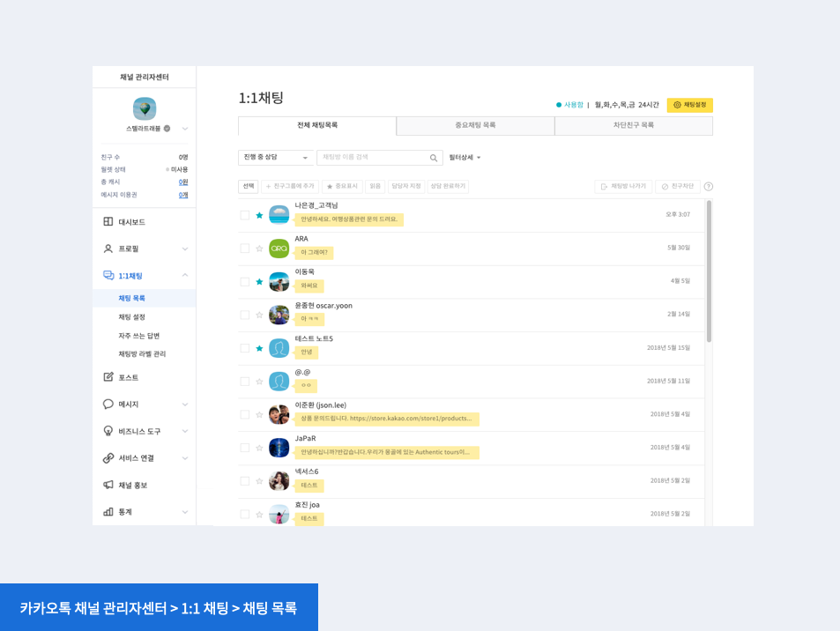Click the 비즈니스 도구 lightbulb icon
The image size is (840, 631).
click(x=108, y=431)
